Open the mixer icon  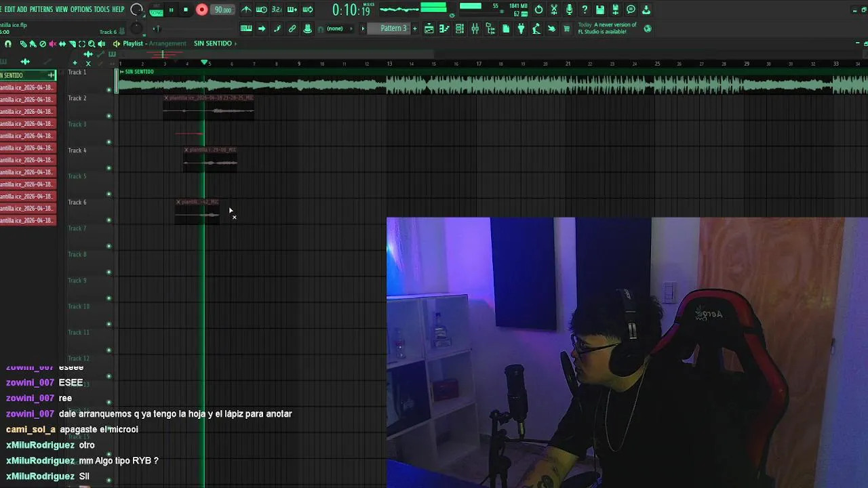point(475,28)
